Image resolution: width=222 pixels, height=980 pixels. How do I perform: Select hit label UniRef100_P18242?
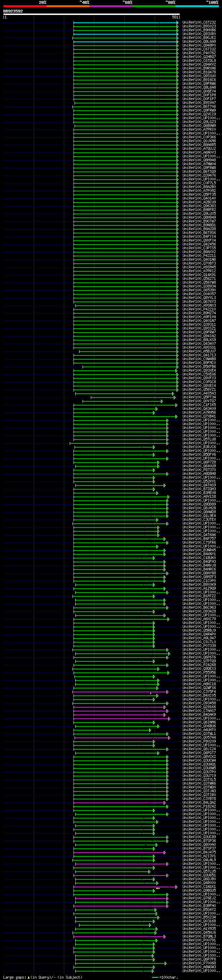[x=199, y=807]
